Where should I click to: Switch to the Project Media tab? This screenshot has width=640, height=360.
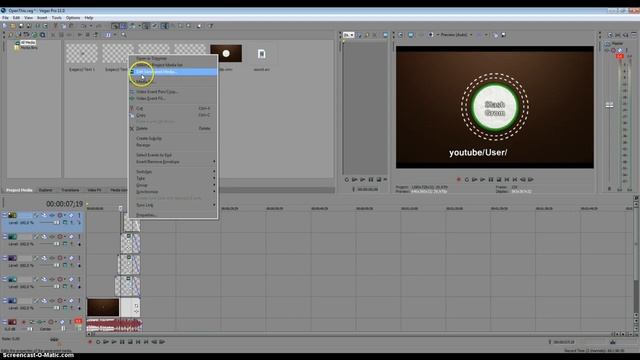19,190
